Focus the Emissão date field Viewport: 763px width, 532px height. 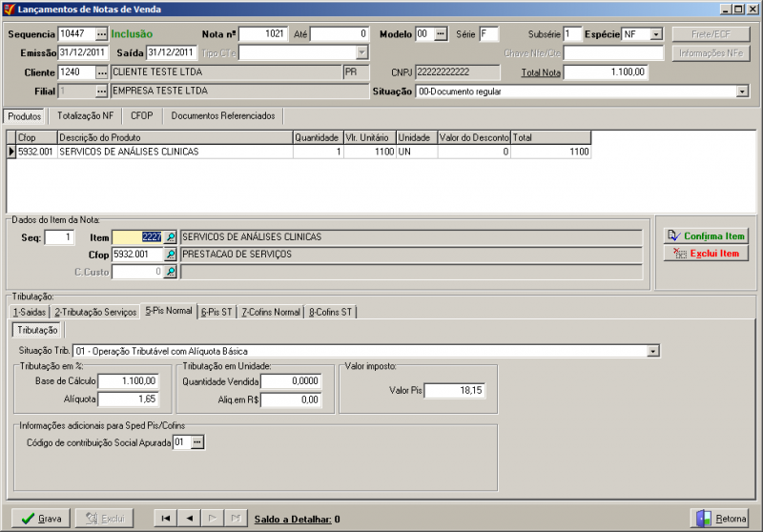[83, 52]
